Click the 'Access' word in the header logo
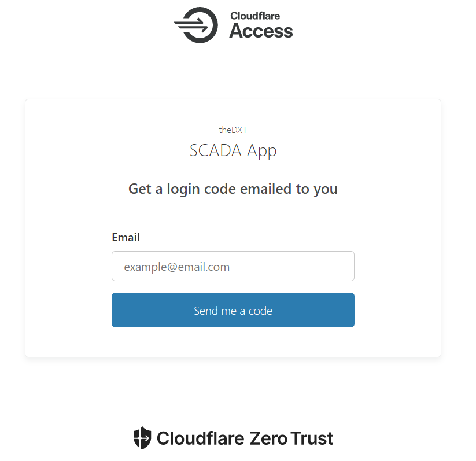The height and width of the screenshot is (461, 476). pos(261,31)
